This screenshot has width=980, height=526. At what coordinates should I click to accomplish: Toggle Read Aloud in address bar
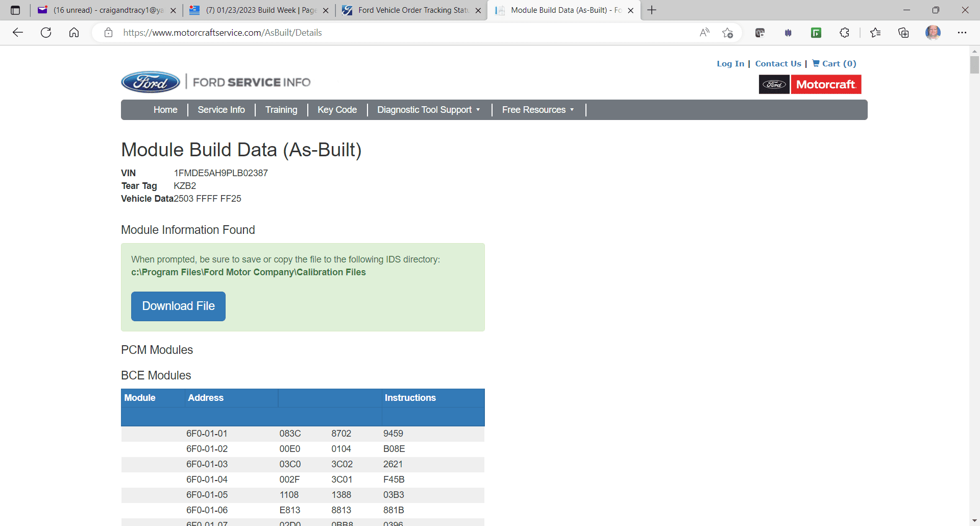pyautogui.click(x=704, y=33)
